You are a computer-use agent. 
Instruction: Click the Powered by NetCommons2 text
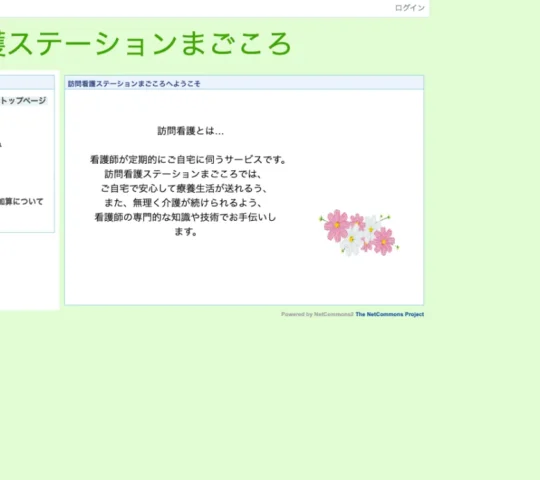[x=317, y=314]
